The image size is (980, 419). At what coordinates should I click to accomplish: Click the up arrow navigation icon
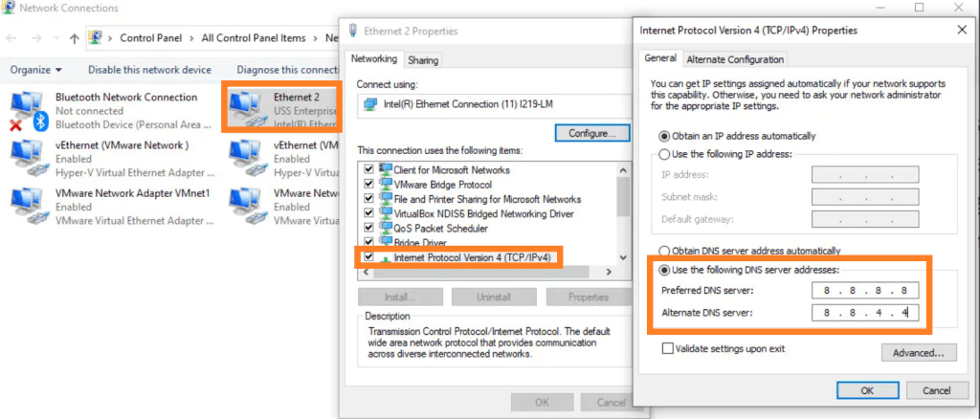point(75,38)
